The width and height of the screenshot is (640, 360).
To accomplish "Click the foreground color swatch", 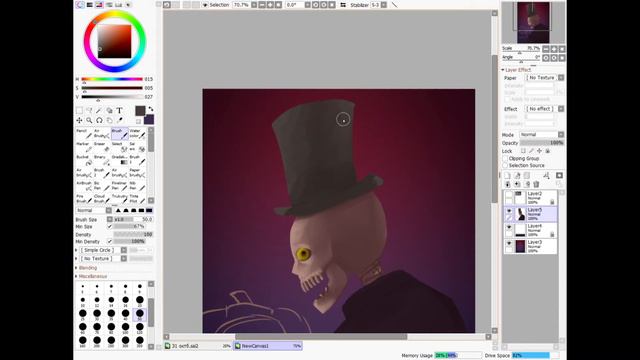I will point(140,111).
